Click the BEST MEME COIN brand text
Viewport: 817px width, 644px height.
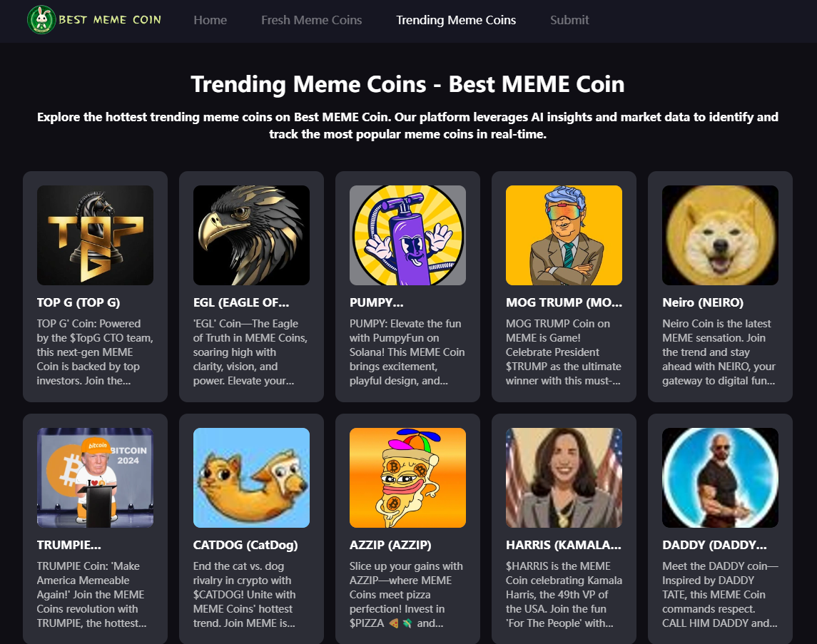[x=110, y=20]
